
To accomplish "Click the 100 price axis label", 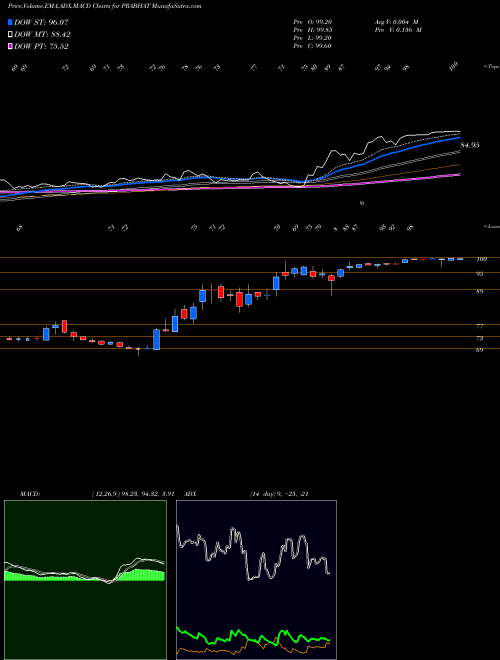I will [x=481, y=259].
